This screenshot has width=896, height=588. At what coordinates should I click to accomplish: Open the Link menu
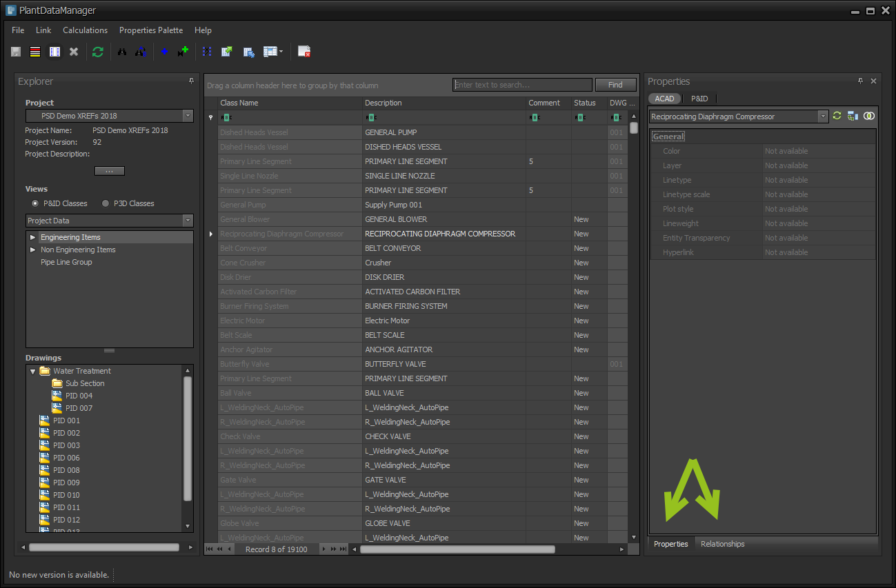tap(43, 30)
